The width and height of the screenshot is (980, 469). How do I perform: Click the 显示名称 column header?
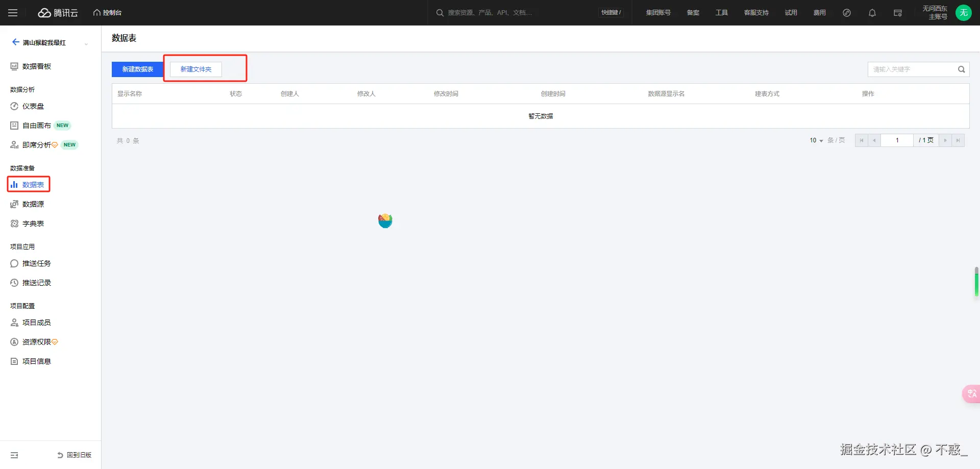click(130, 94)
